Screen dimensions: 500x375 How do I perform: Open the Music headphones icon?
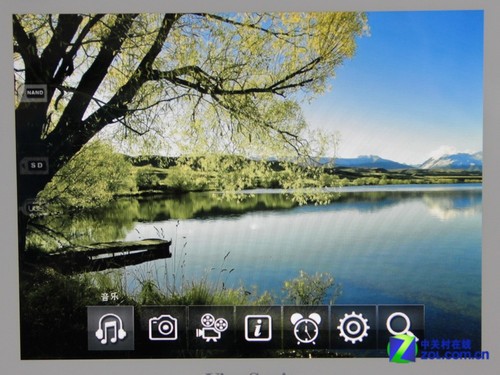111,328
